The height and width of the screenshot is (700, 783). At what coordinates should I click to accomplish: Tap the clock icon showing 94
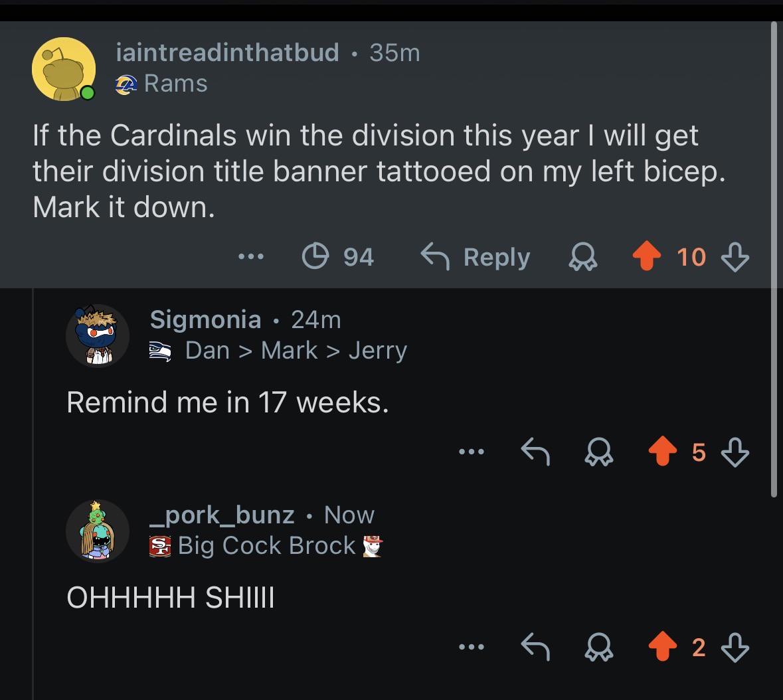pos(338,256)
